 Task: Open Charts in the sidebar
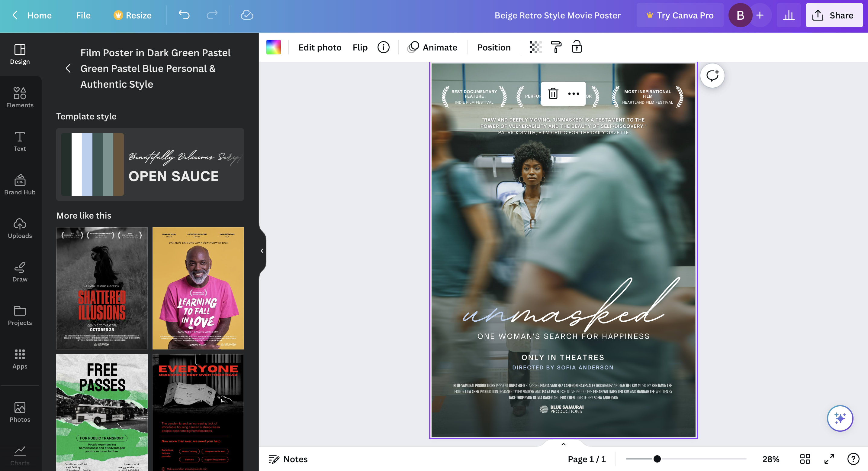click(20, 456)
